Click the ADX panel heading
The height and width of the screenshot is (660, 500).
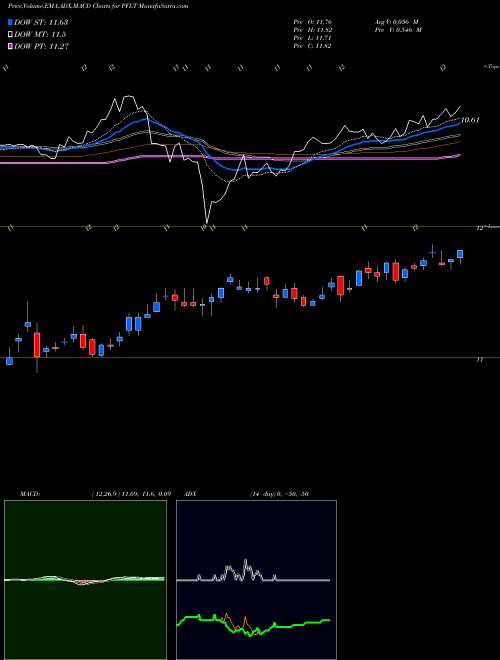(190, 493)
